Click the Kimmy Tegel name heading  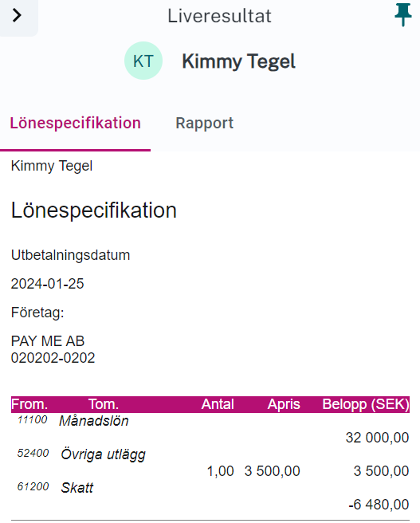(238, 61)
